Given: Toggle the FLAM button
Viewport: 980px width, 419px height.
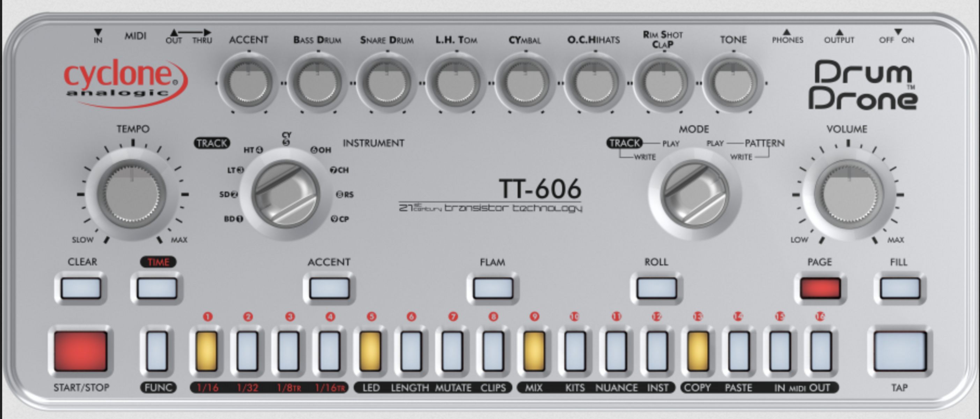Looking at the screenshot, I should coord(493,288).
